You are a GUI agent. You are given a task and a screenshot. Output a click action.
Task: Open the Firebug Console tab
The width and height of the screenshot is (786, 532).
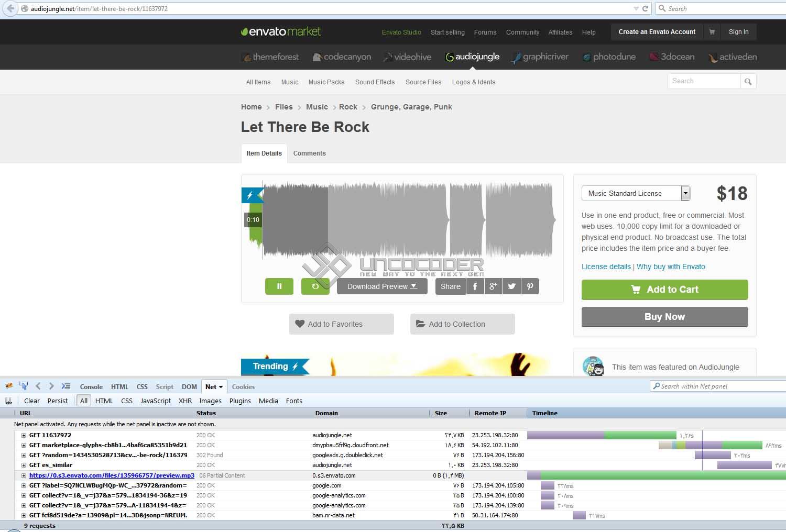91,387
